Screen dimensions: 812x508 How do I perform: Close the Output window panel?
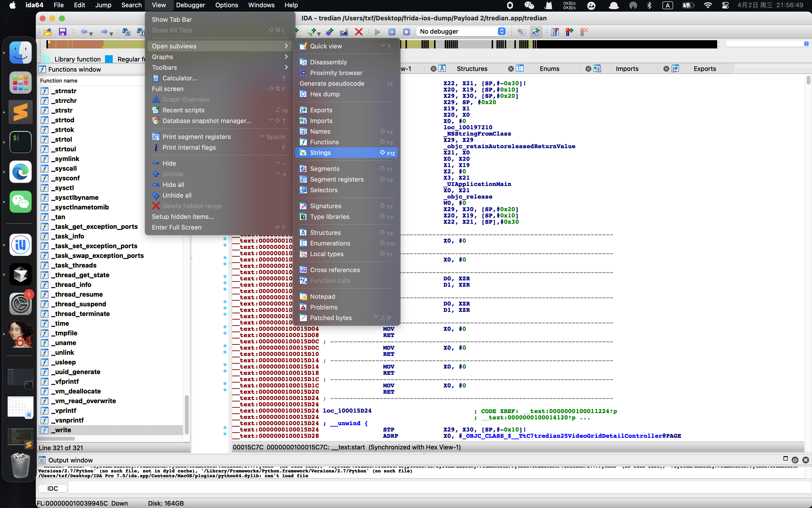(x=805, y=460)
